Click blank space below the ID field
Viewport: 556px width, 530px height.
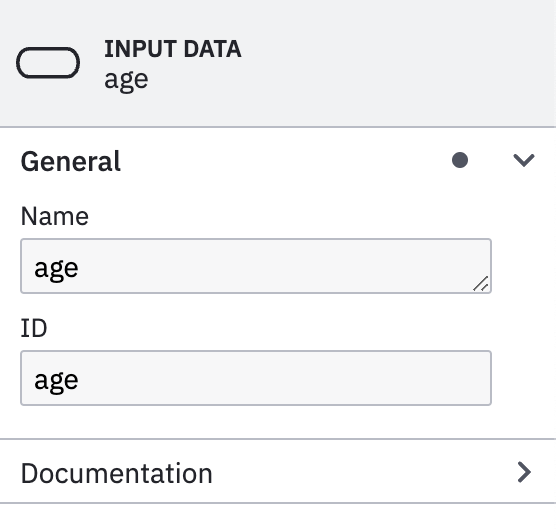coord(256,422)
